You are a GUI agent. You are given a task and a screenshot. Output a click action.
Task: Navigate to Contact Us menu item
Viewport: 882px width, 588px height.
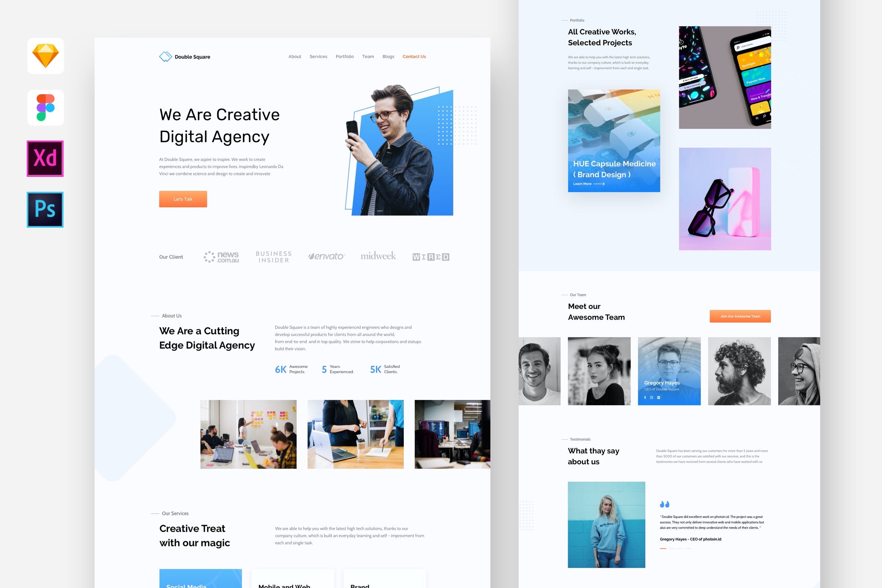coord(414,57)
